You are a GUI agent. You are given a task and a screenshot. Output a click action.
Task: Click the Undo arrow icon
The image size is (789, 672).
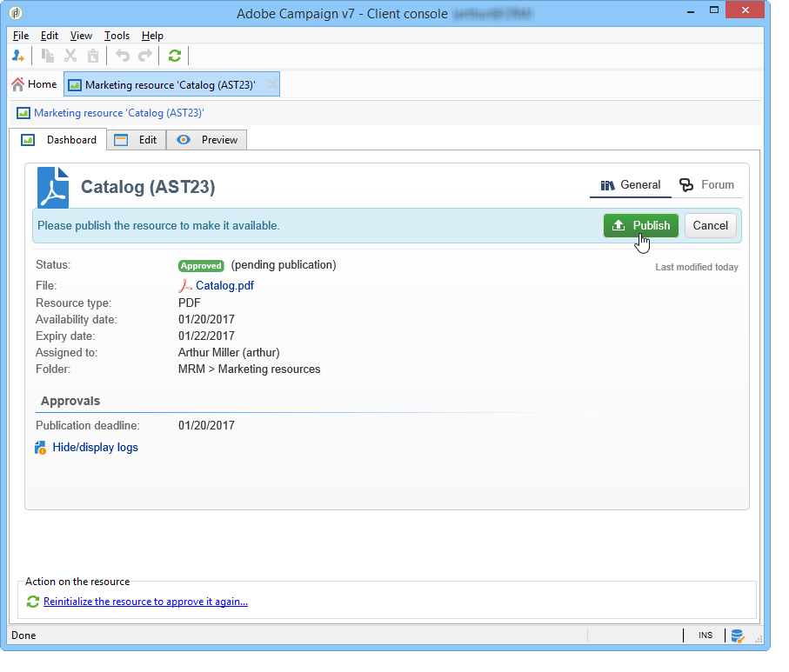123,56
